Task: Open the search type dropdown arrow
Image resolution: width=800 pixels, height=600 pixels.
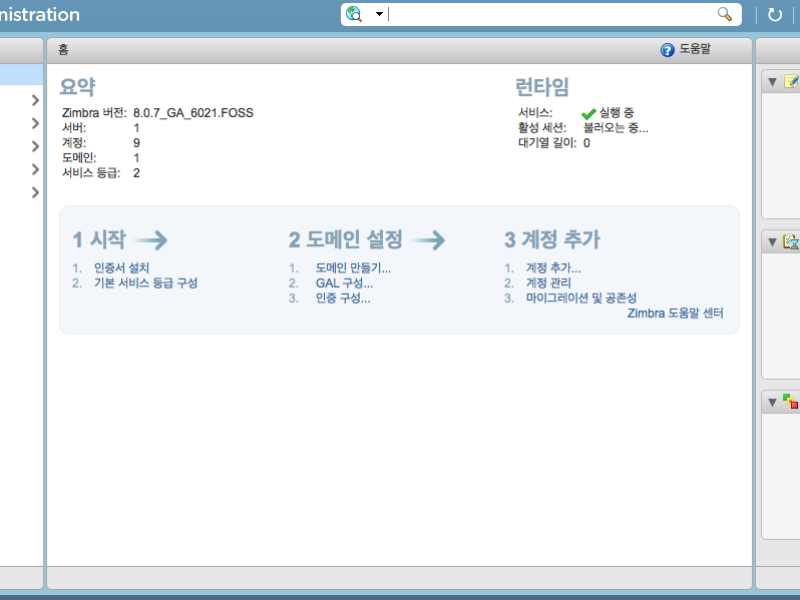Action: (379, 14)
